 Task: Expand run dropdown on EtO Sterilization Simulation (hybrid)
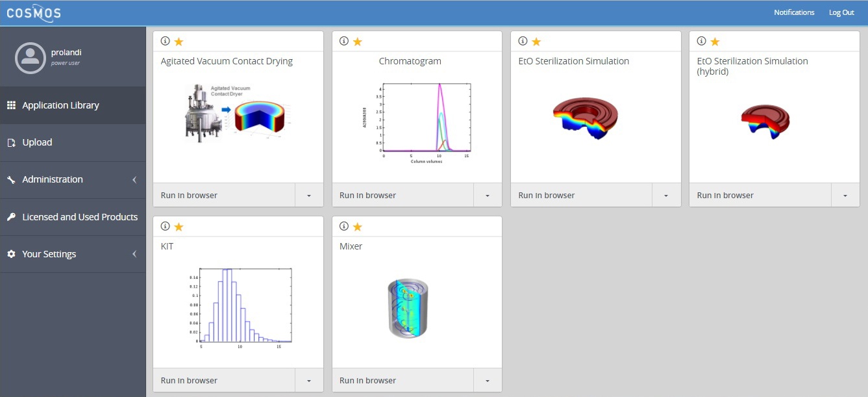(x=845, y=195)
